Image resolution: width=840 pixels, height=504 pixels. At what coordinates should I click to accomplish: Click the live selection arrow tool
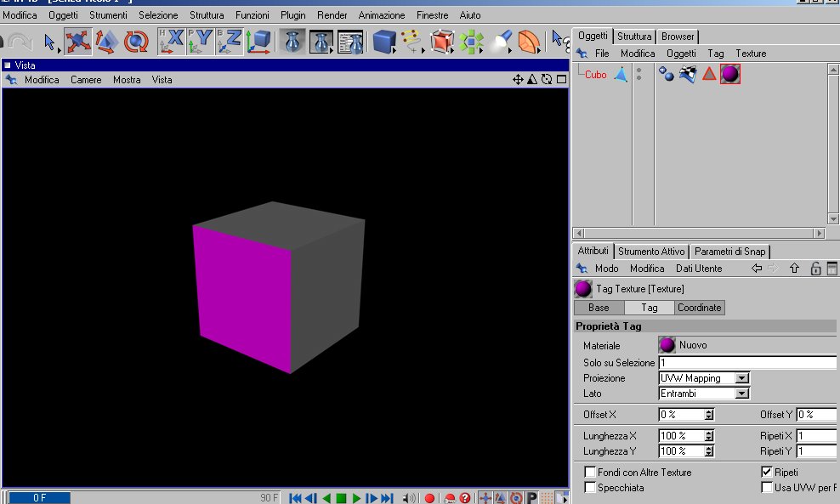click(x=50, y=42)
